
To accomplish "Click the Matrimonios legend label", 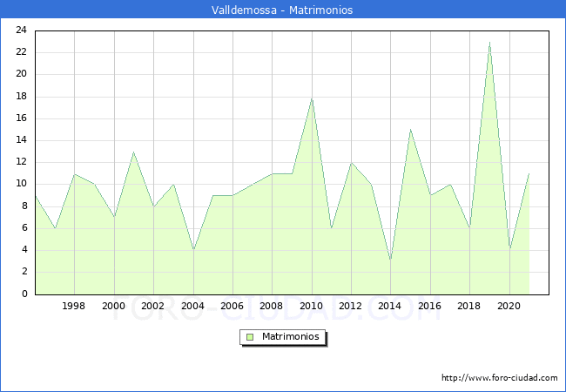I will click(x=291, y=337).
